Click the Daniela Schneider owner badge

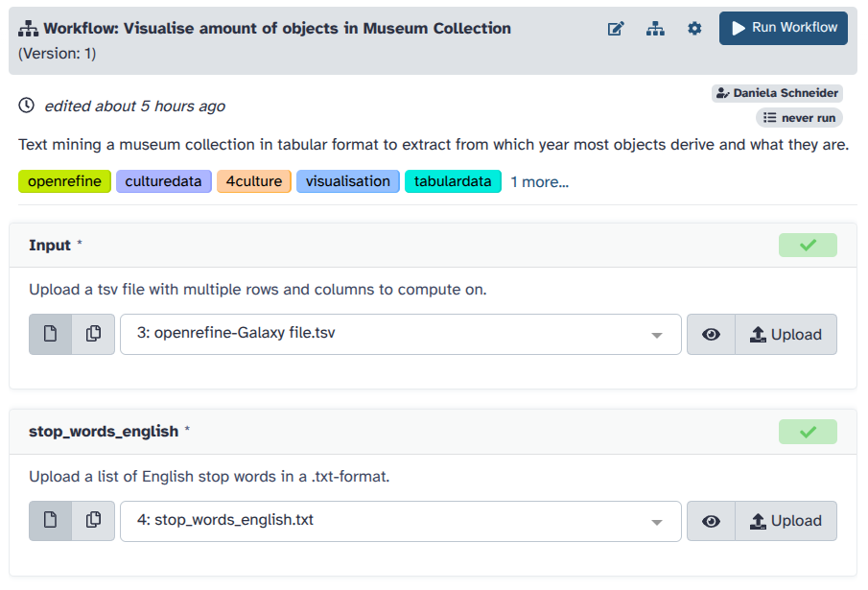coord(778,93)
